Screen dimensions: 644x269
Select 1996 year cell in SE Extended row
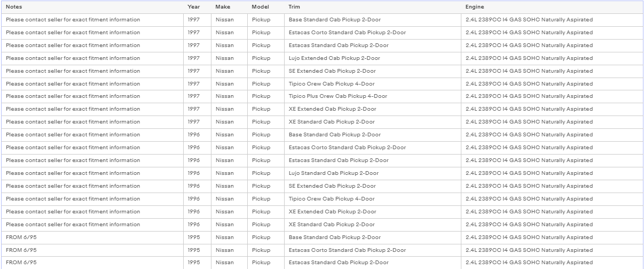(198, 186)
